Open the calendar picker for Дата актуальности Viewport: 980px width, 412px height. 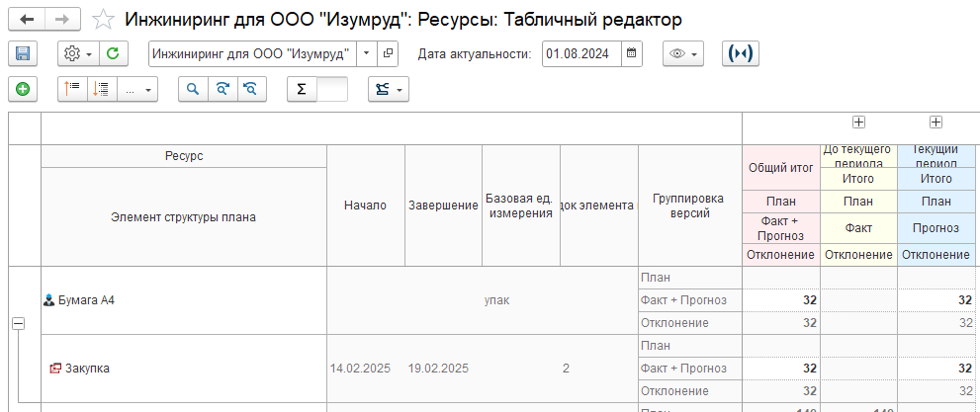point(632,53)
